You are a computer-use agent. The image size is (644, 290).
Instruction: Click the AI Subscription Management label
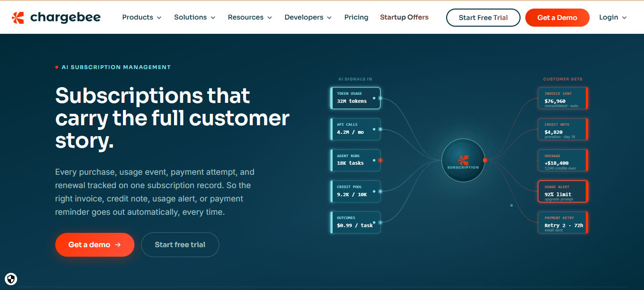(116, 67)
